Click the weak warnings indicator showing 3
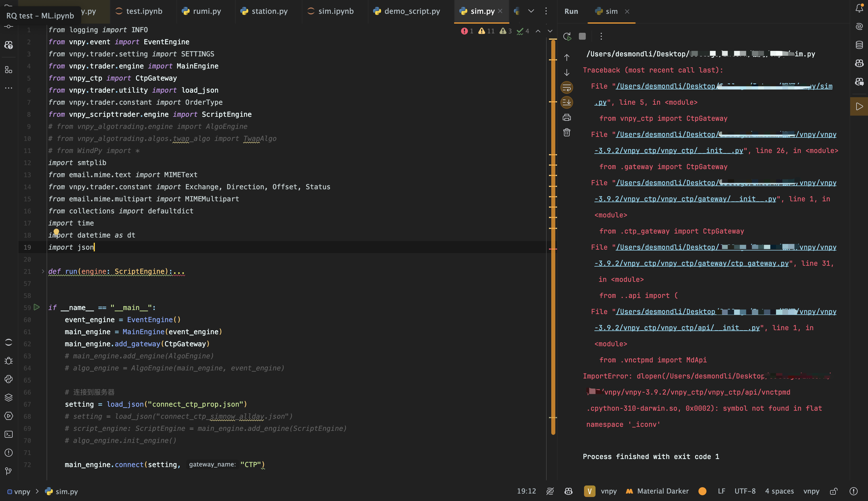The width and height of the screenshot is (868, 501). tap(506, 31)
